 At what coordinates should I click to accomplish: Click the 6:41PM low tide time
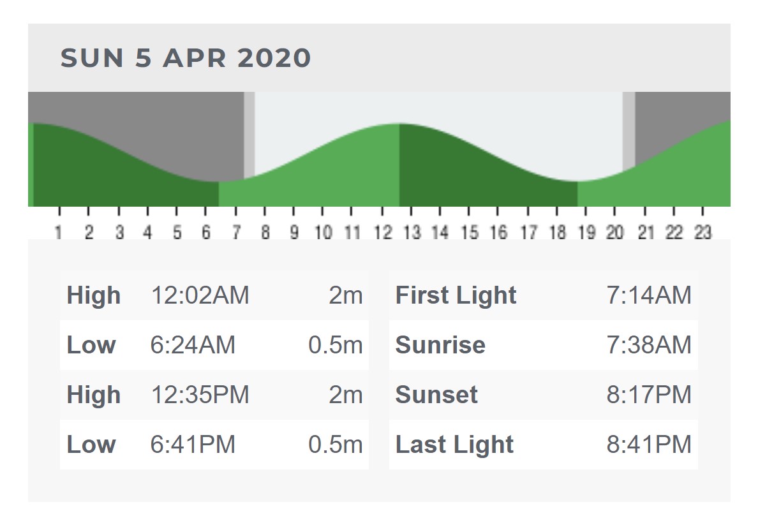[193, 445]
